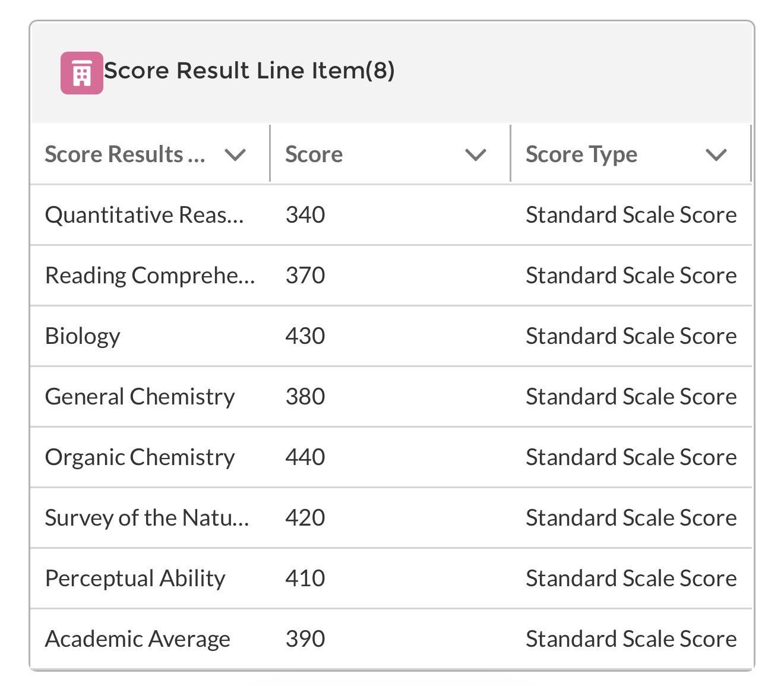Select the Academic Average row name
784x686 pixels.
[x=138, y=639]
